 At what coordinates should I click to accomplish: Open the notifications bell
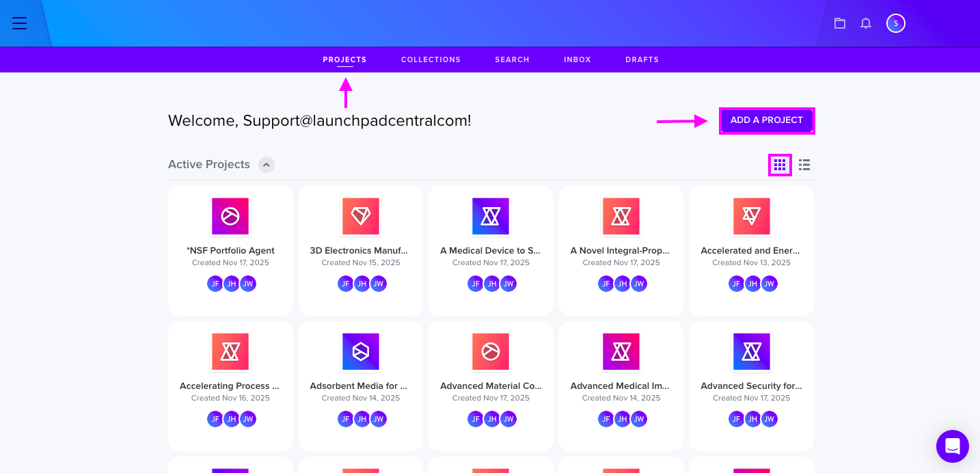[866, 23]
